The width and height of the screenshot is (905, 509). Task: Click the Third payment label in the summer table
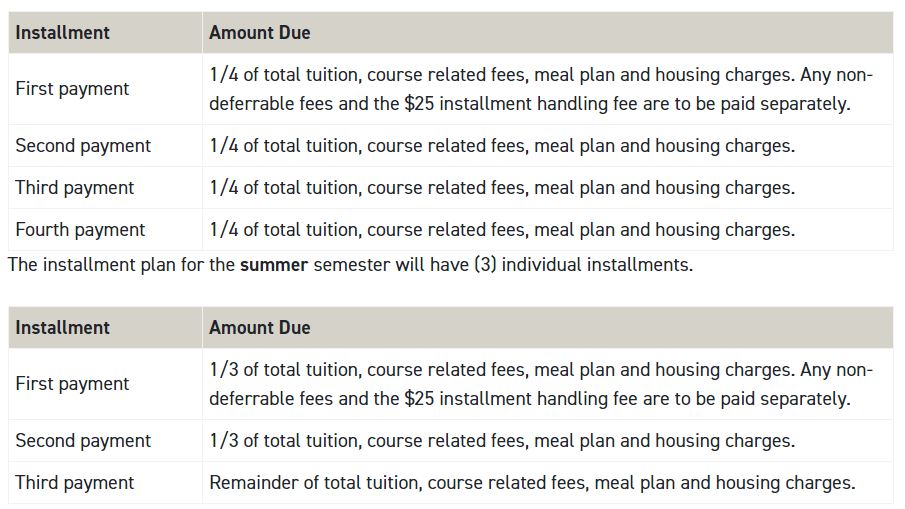click(74, 483)
